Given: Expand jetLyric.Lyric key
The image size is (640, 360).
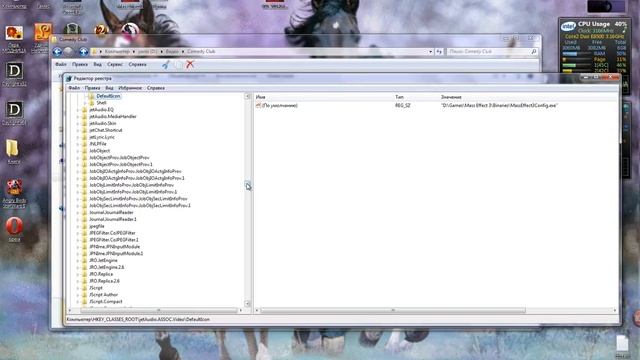Looking at the screenshot, I should click(x=78, y=137).
